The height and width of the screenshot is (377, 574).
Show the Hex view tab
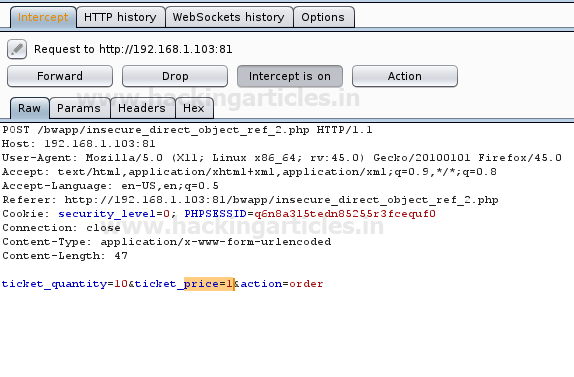point(194,108)
